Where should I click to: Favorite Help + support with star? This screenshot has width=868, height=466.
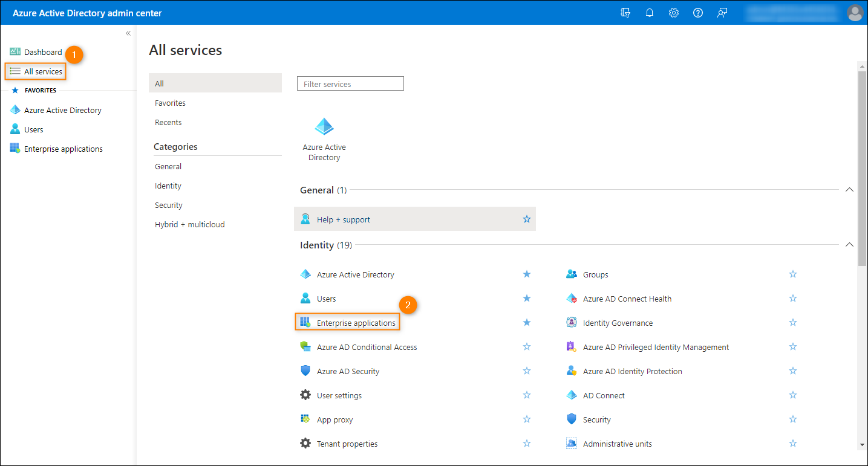(527, 219)
